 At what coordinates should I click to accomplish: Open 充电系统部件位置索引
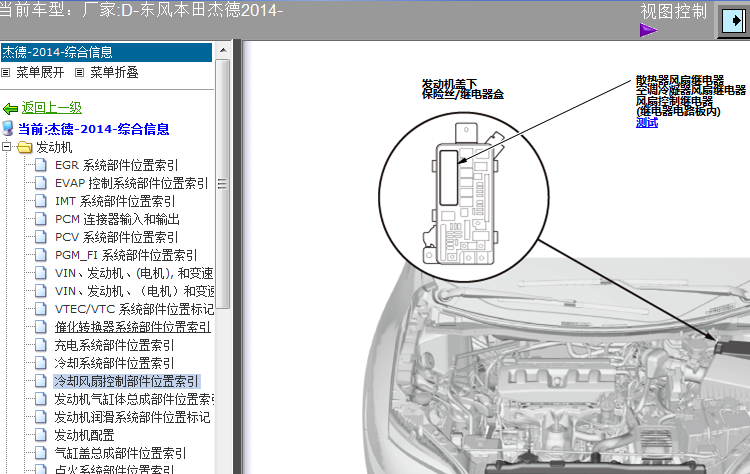click(114, 345)
